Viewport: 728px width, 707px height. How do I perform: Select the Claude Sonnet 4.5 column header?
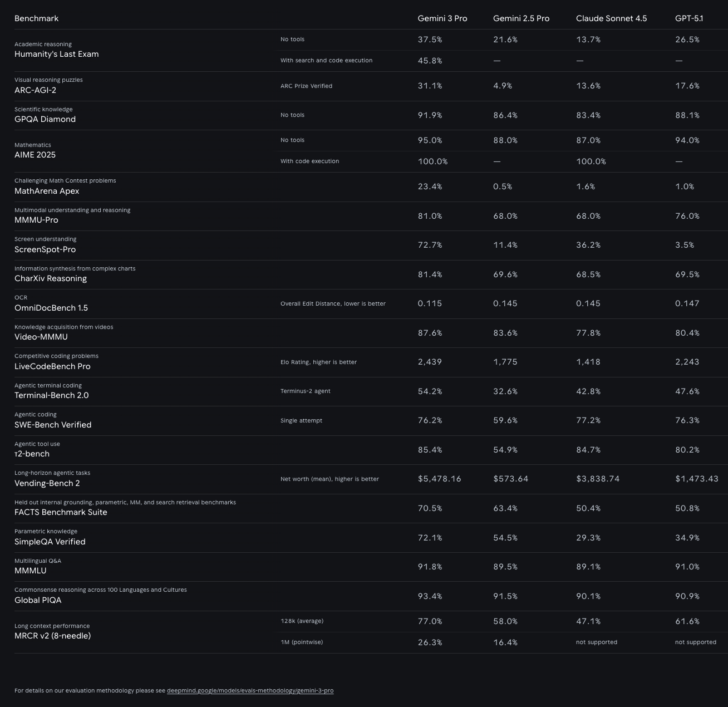pos(611,18)
